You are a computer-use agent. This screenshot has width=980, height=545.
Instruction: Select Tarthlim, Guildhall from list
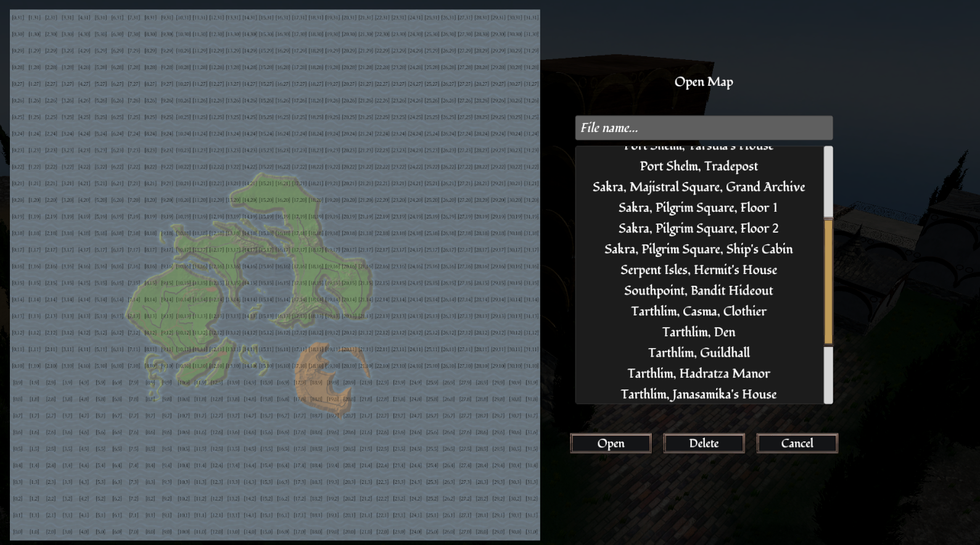(x=699, y=353)
